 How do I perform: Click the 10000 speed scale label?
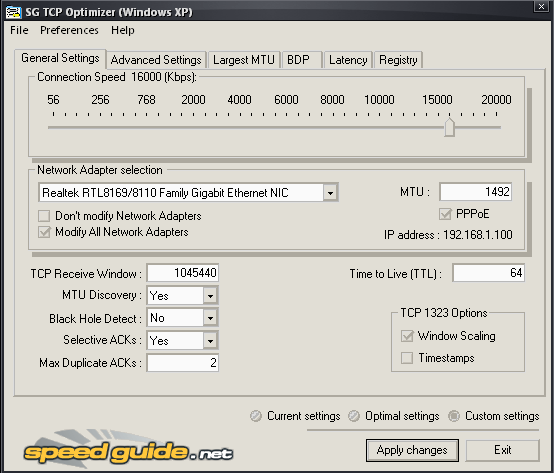tap(379, 100)
